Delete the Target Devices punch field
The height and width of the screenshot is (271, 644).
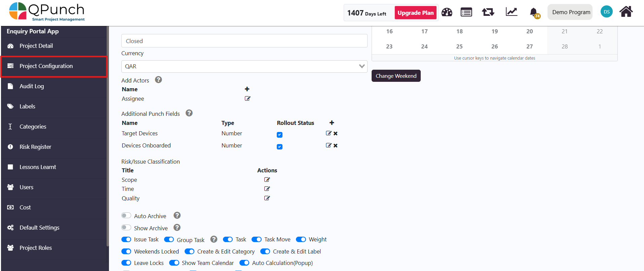[336, 134]
